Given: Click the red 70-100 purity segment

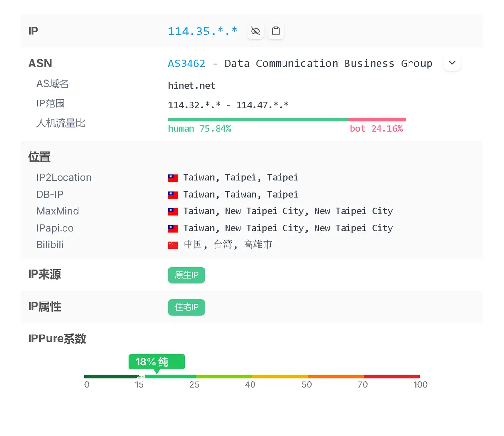Looking at the screenshot, I should point(392,376).
